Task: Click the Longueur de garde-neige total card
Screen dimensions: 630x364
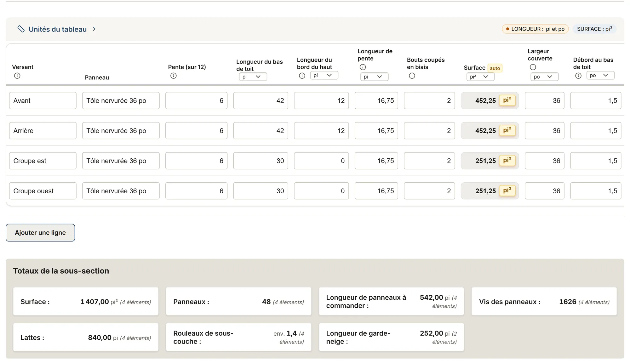Action: (391, 337)
